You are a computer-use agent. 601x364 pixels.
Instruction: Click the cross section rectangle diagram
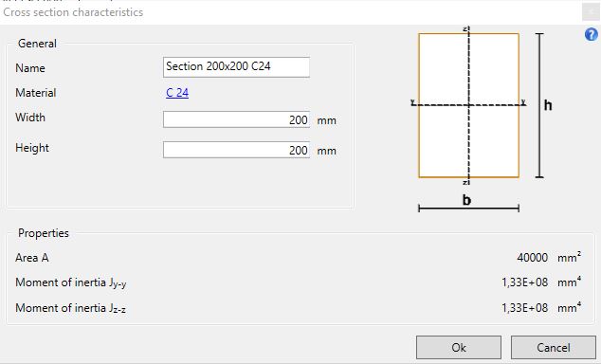point(469,105)
